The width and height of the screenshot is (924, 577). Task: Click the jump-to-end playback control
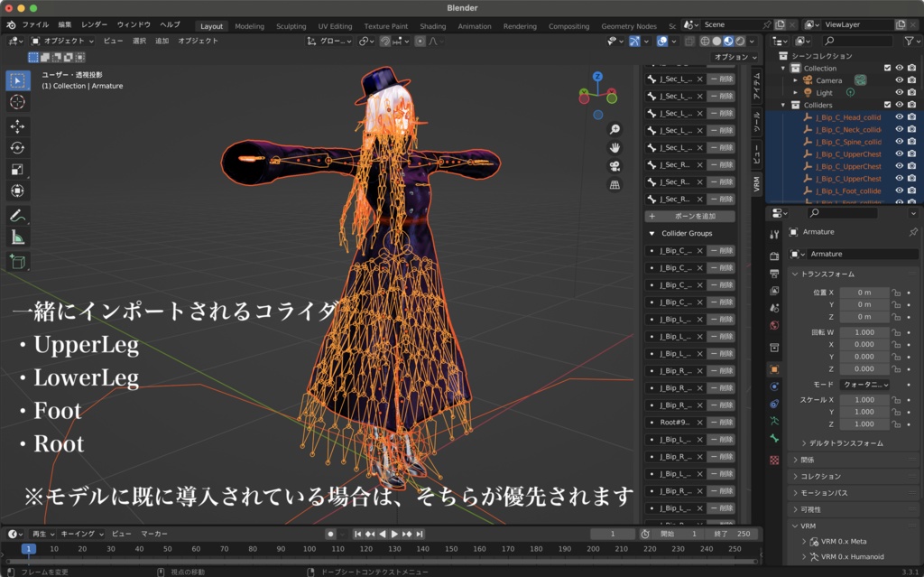pos(419,534)
